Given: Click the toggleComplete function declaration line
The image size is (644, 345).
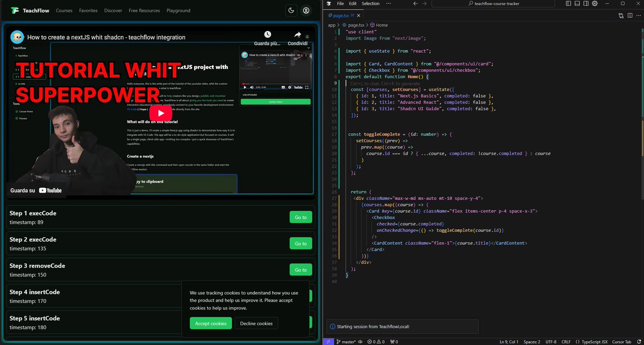Looking at the screenshot, I should click(400, 134).
